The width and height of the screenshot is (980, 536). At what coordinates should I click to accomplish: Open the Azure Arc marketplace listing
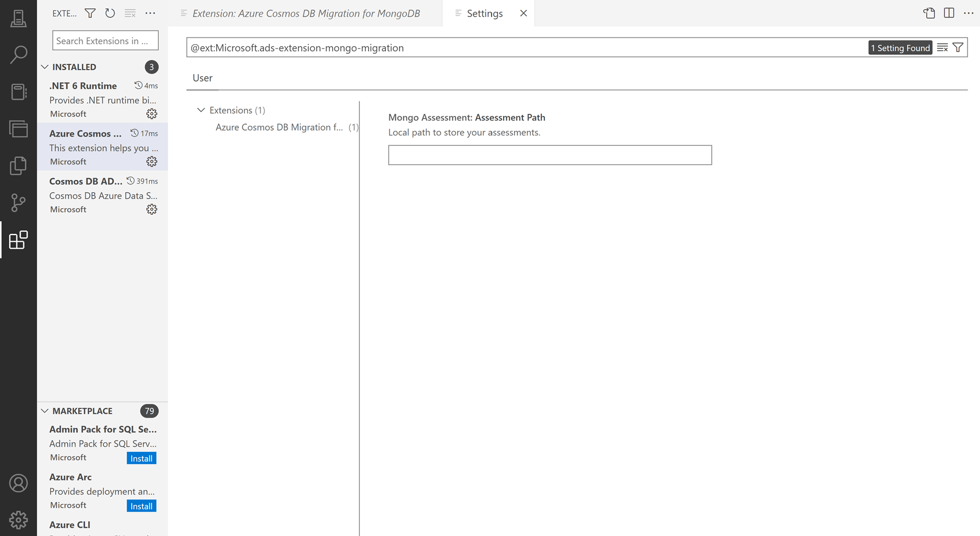tap(102, 491)
